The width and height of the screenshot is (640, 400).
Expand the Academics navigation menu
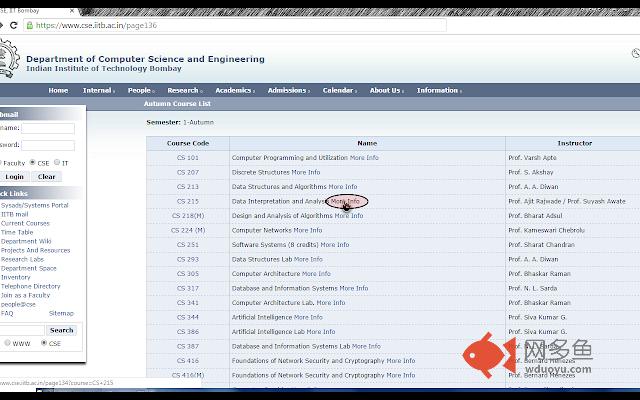coord(235,90)
